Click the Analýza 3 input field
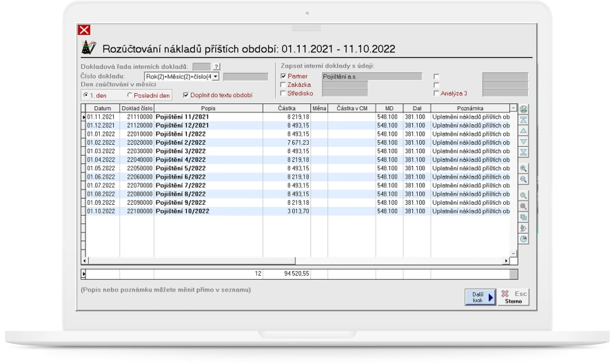This screenshot has height=364, width=610. click(x=505, y=93)
